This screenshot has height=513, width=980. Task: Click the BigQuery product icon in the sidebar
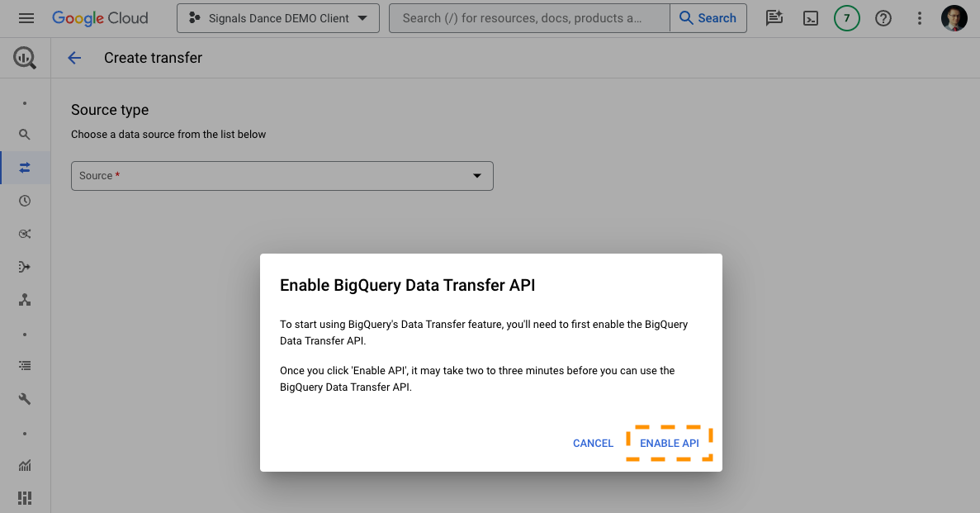25,58
